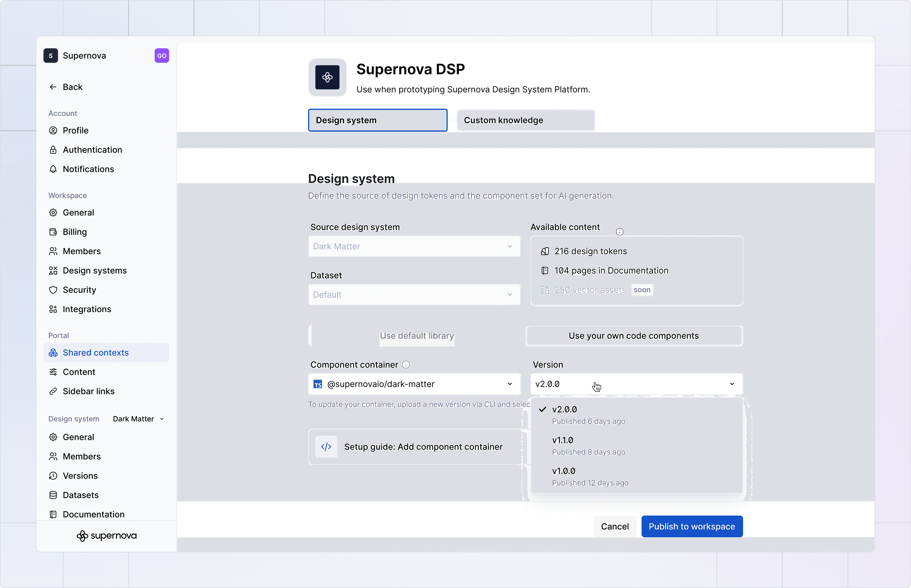911x588 pixels.
Task: Click the Supernova DSP heading
Action: point(410,69)
